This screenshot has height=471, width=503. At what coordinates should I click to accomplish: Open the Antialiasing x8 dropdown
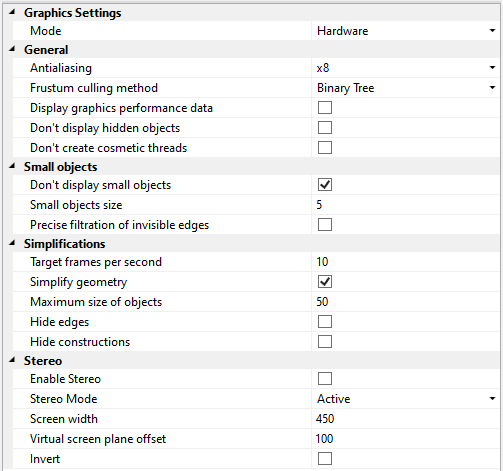(492, 68)
